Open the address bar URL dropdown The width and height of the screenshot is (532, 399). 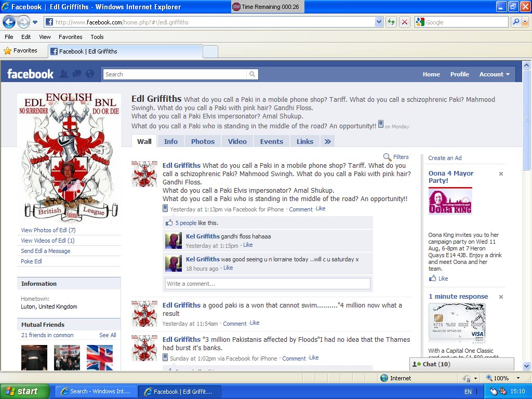[x=379, y=22]
